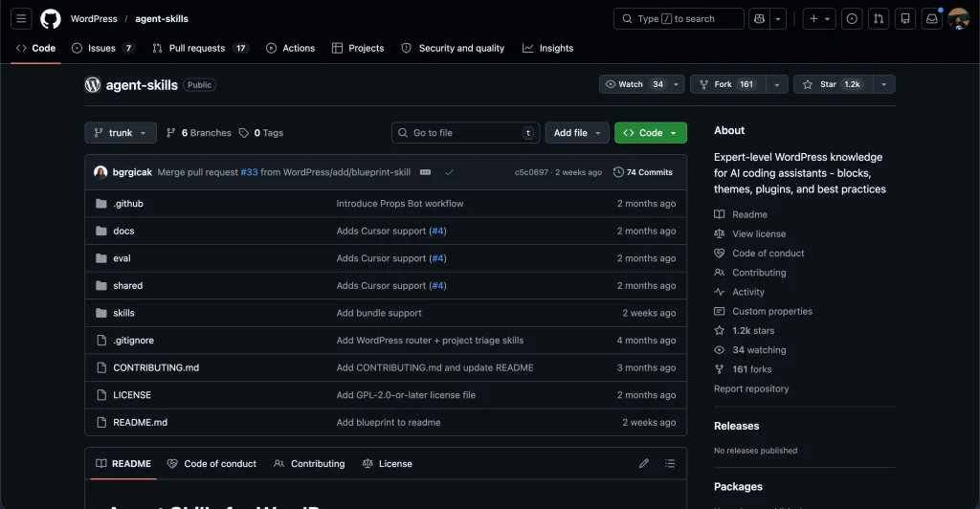Go to GitHub home via Octocat logo
Screen dimensions: 980x509
coord(51,19)
